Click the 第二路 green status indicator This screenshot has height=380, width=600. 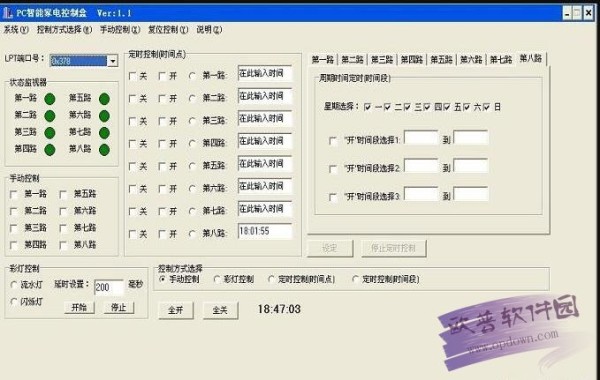50,116
